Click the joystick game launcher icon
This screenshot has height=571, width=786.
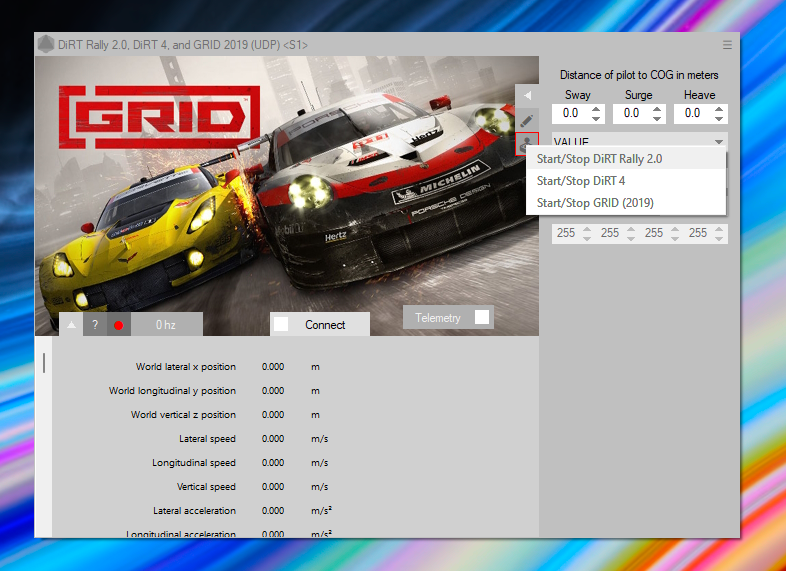pyautogui.click(x=521, y=144)
